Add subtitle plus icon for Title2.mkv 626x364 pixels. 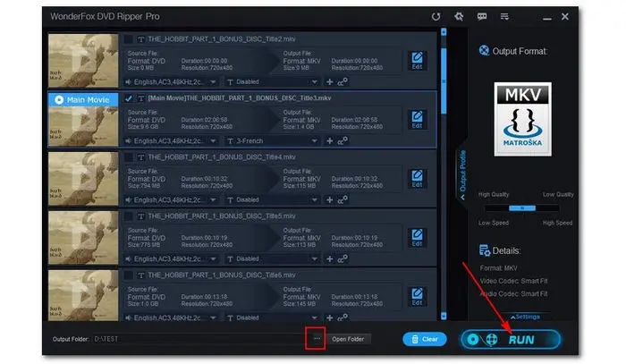pyautogui.click(x=329, y=81)
